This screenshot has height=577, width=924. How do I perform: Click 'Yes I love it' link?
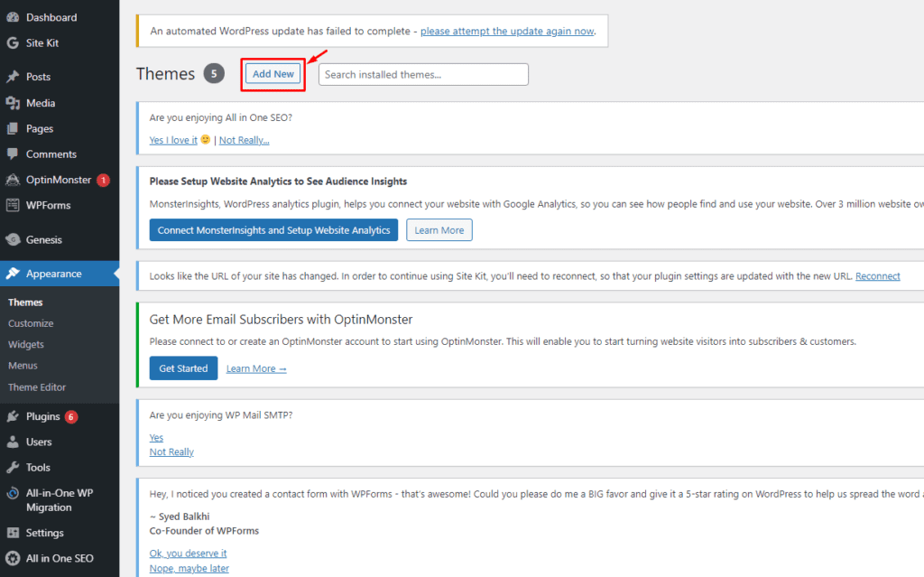[173, 140]
